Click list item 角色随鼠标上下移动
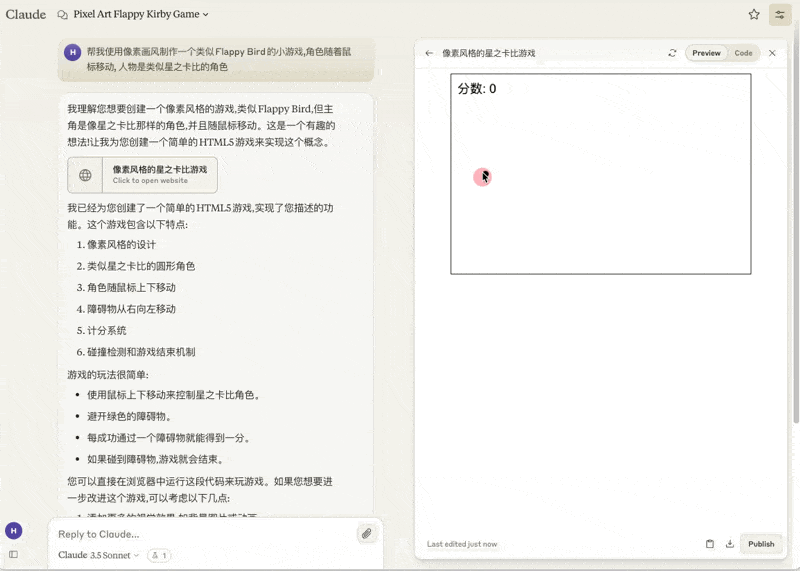 coord(131,287)
